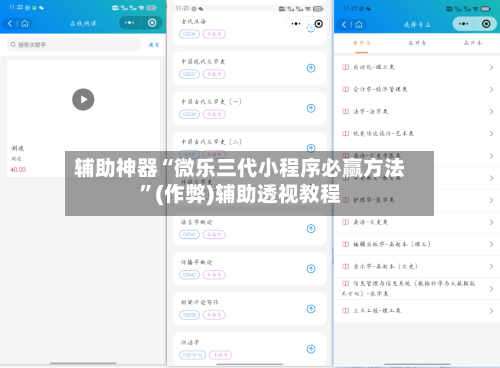
Task: Switch to the 高升专 tab
Action: click(x=417, y=43)
